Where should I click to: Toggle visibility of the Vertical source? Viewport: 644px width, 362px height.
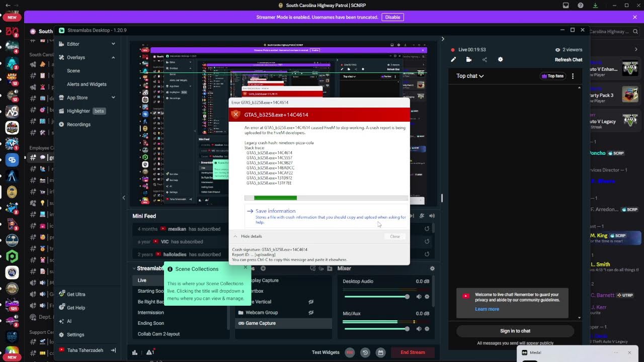coord(311,302)
